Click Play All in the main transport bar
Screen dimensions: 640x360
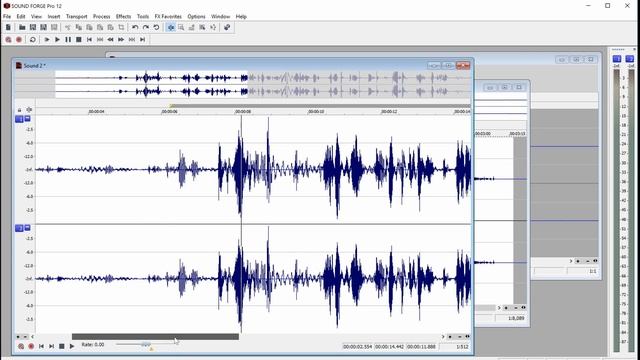pos(47,40)
